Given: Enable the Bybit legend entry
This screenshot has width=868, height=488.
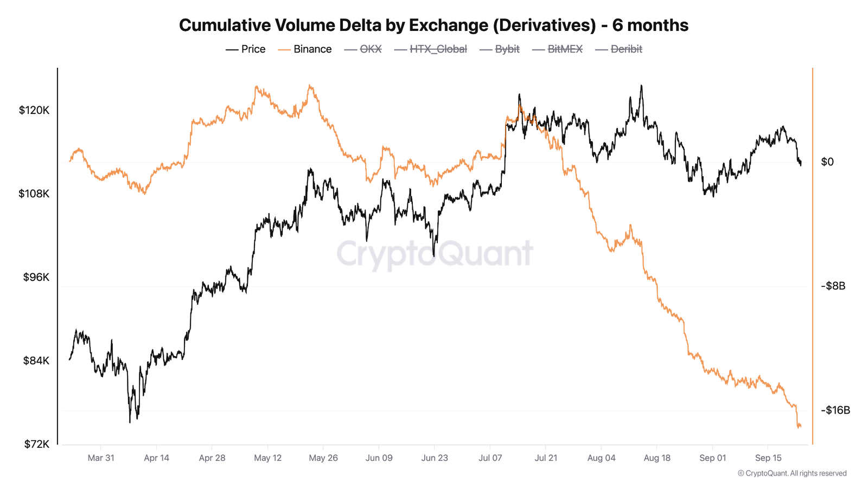Looking at the screenshot, I should 507,49.
